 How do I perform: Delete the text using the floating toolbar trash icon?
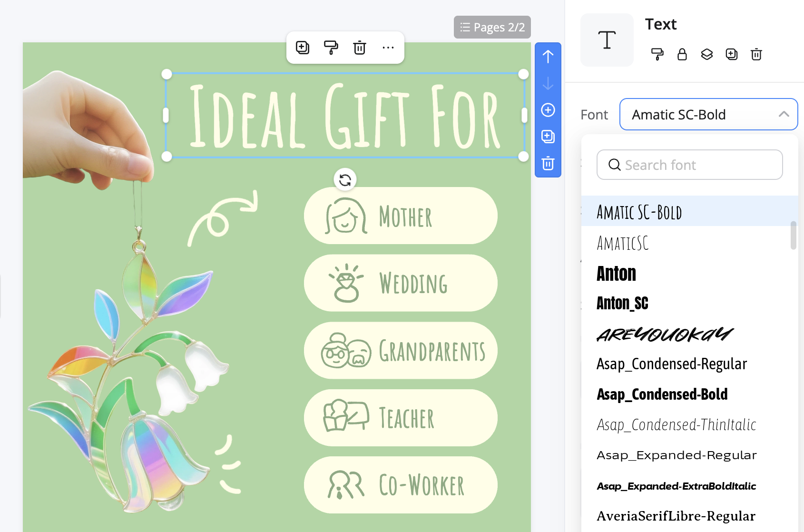click(x=359, y=47)
